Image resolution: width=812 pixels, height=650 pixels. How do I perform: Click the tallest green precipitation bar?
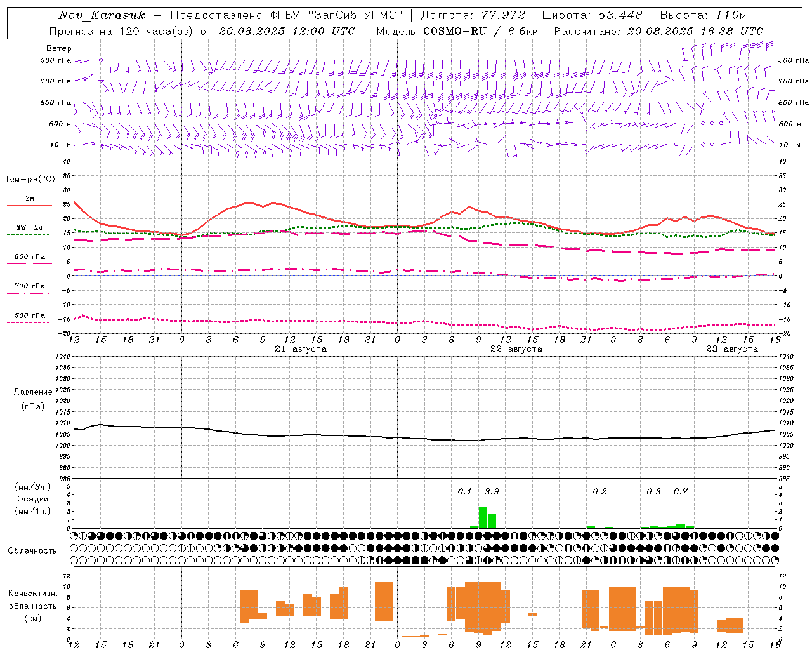coord(483,517)
